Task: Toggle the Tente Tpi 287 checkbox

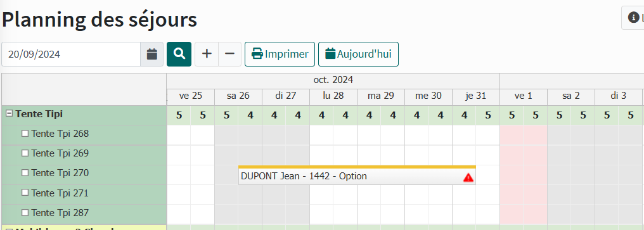Action: click(25, 213)
